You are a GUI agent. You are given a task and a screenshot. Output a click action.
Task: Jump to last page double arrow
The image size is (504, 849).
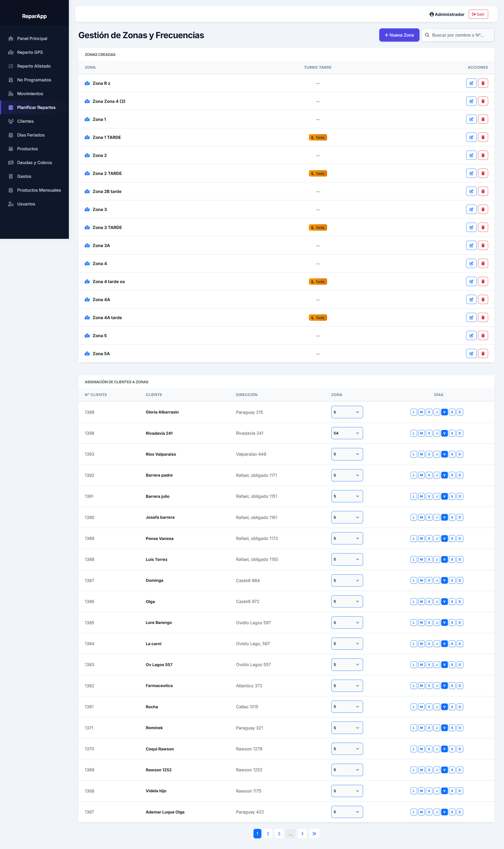(x=314, y=833)
